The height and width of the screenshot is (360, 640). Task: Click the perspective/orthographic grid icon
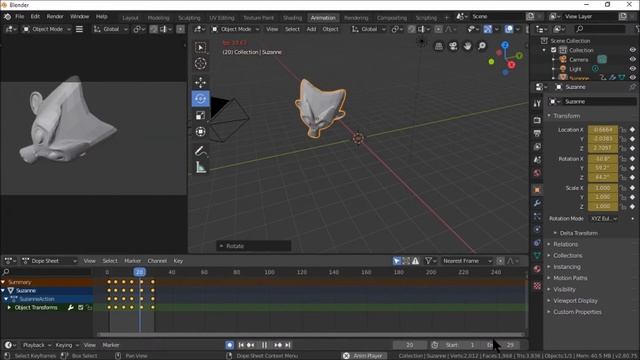pos(438,46)
